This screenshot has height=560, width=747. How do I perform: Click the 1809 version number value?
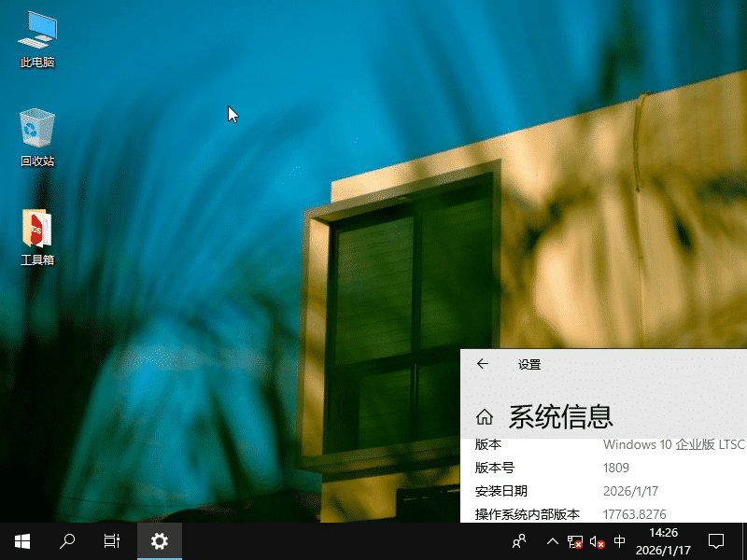[x=616, y=468]
